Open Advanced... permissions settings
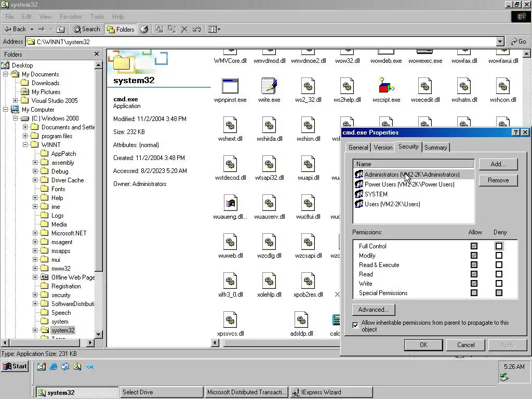This screenshot has height=399, width=532. [373, 310]
